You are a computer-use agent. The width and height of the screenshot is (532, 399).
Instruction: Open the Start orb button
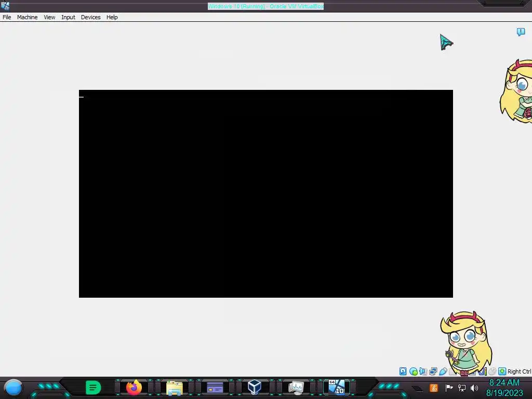pos(14,388)
